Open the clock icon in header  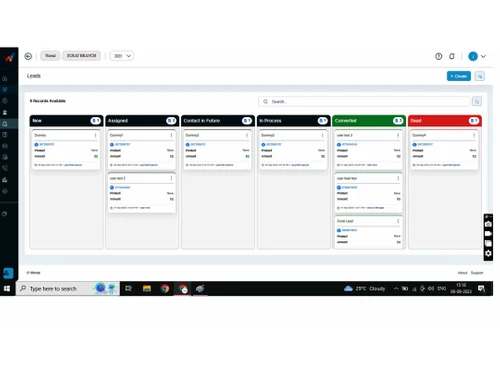[439, 56]
